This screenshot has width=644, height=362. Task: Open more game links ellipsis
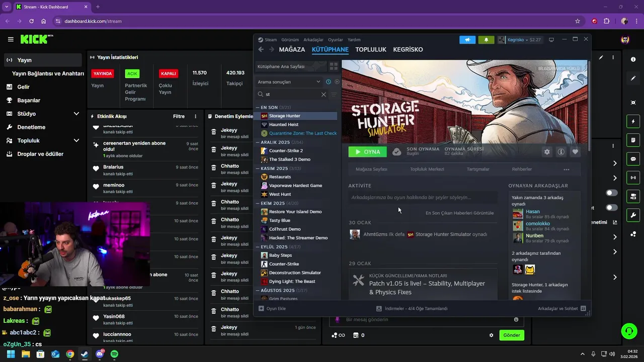tap(567, 169)
